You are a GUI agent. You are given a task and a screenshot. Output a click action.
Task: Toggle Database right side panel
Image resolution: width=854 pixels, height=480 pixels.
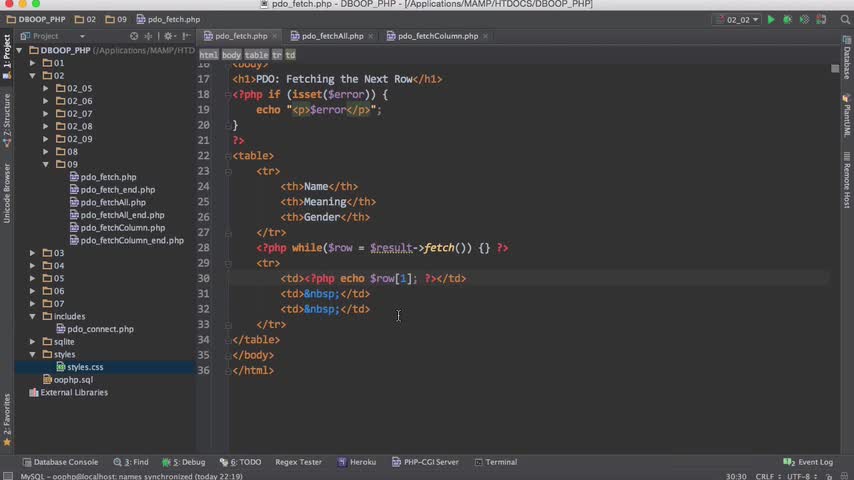[x=847, y=58]
